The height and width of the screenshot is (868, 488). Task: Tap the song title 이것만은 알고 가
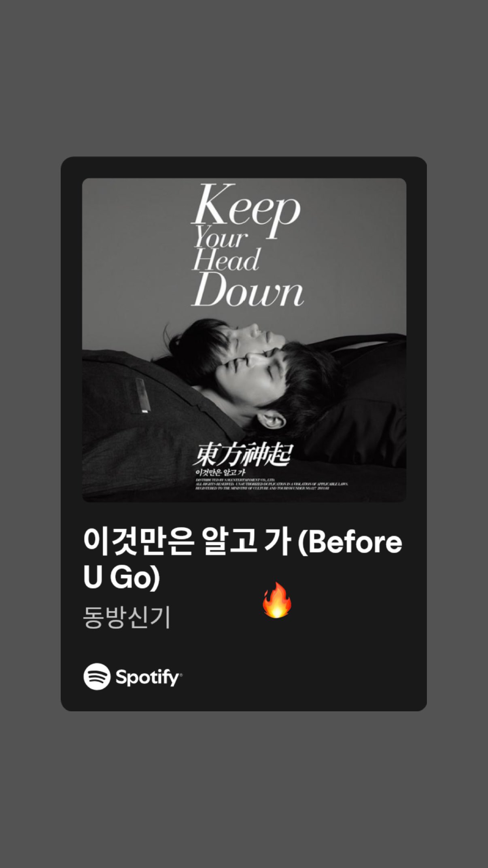tap(187, 542)
